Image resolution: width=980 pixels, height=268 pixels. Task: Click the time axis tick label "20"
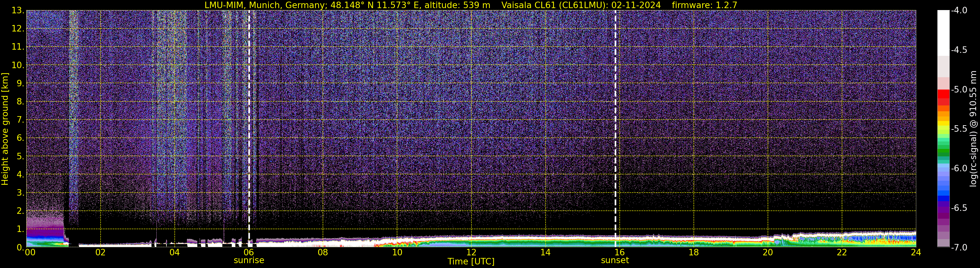tap(768, 252)
